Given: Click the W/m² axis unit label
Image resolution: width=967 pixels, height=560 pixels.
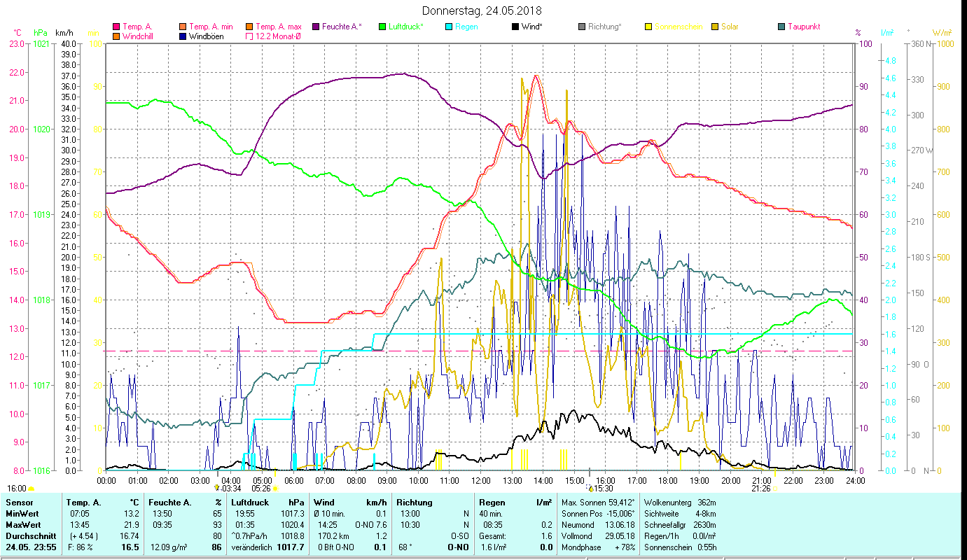Looking at the screenshot, I should click(x=942, y=33).
